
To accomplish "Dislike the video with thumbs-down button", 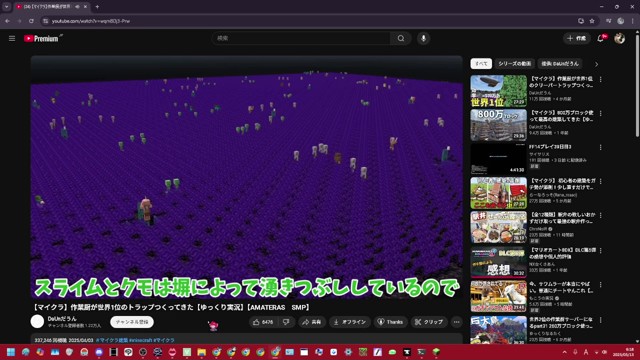I will (286, 322).
